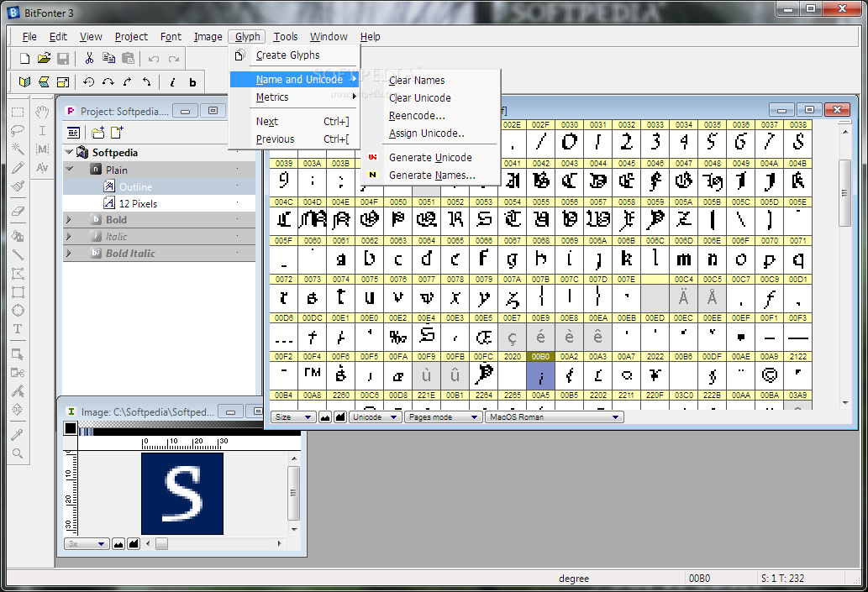Open the Unicode dropdown in glyph window
Viewport: 868px width, 592px height.
point(375,417)
